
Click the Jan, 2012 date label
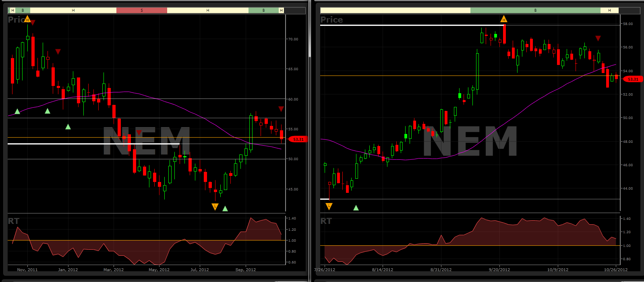click(68, 269)
